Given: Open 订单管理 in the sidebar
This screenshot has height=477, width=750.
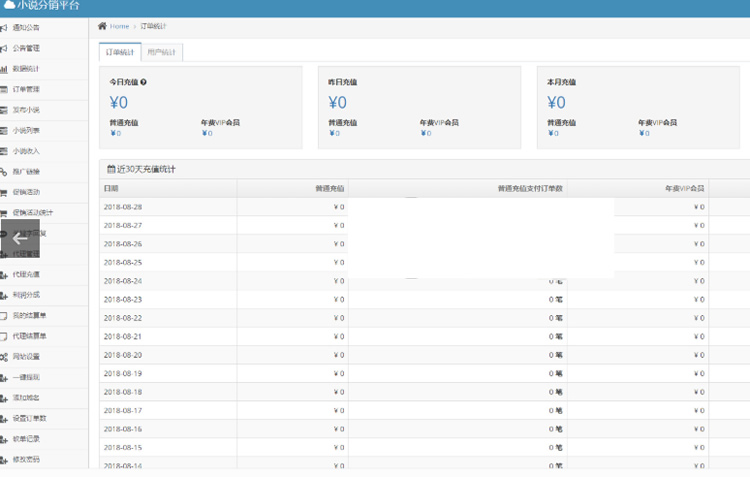Looking at the screenshot, I should click(x=27, y=89).
